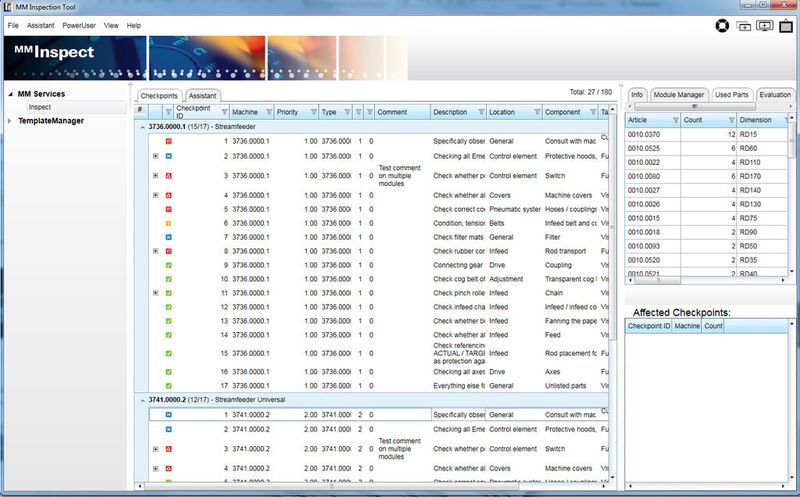The width and height of the screenshot is (800, 497).
Task: Collapse the 3736.0000.1 Streamfeeder group
Action: tap(142, 127)
